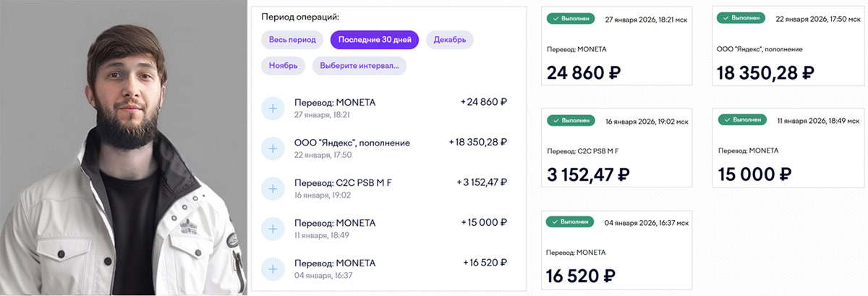
Task: Select the 'Декабрь' period filter
Action: tap(449, 40)
